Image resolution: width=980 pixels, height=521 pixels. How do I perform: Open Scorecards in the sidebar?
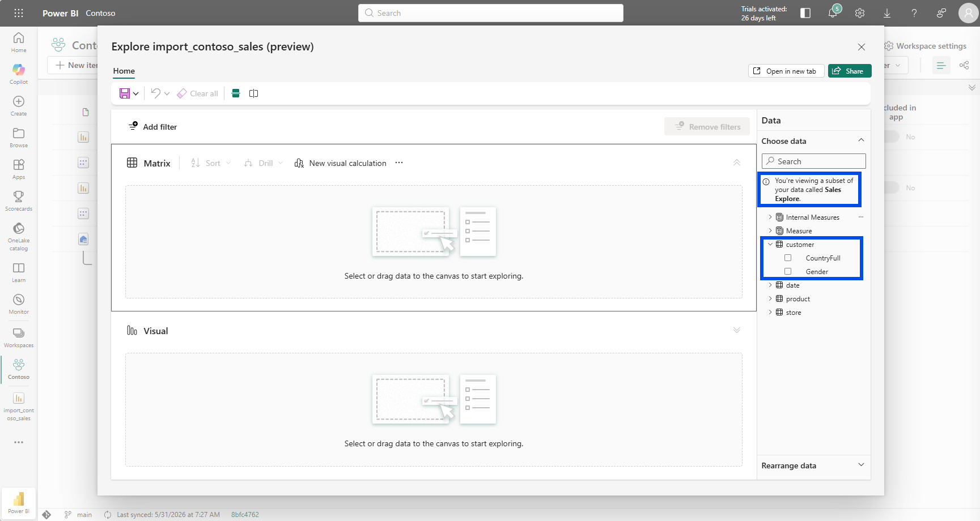[19, 201]
